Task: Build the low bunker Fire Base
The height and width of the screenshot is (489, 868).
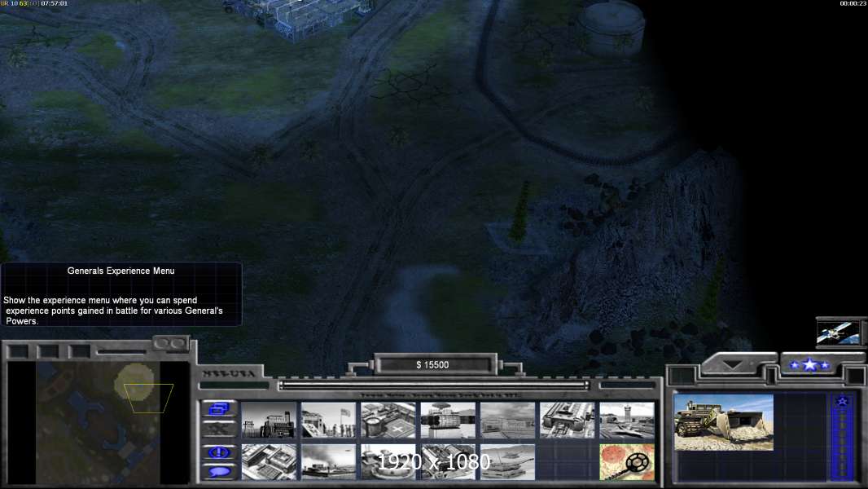Action: [507, 421]
